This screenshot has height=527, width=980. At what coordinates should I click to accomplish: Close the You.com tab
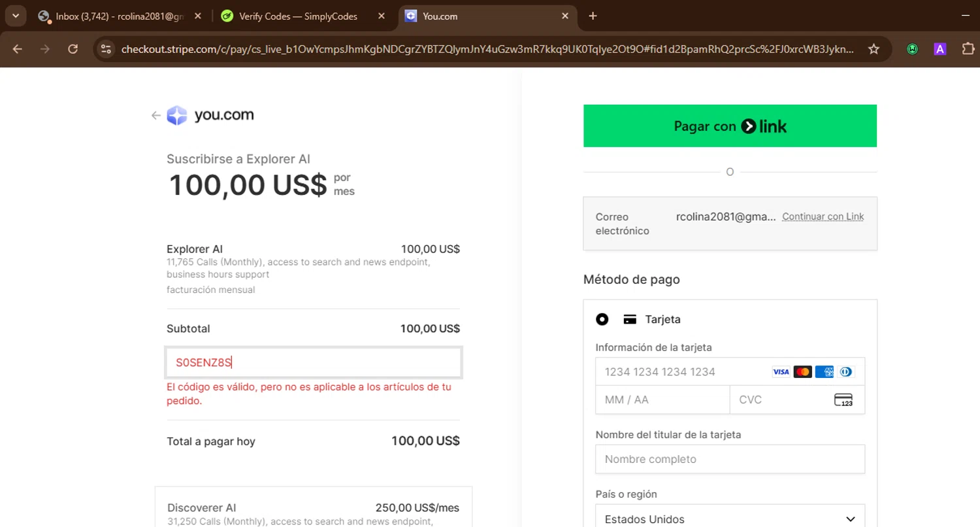pyautogui.click(x=565, y=16)
